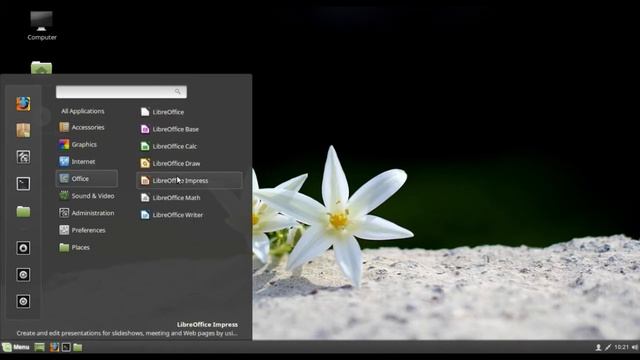Select All Applications category

(x=82, y=111)
